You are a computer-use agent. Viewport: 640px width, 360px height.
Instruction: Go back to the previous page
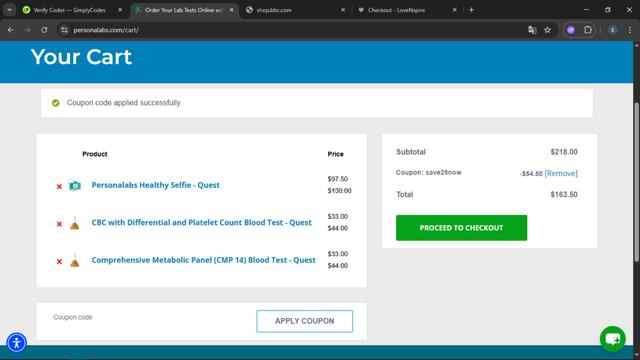pos(11,30)
